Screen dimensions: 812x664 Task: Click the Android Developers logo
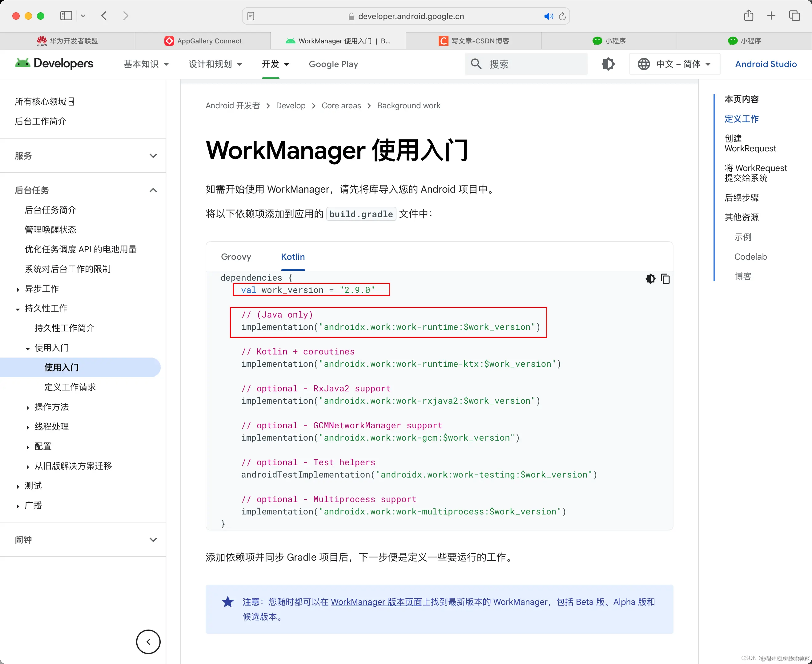coord(54,63)
